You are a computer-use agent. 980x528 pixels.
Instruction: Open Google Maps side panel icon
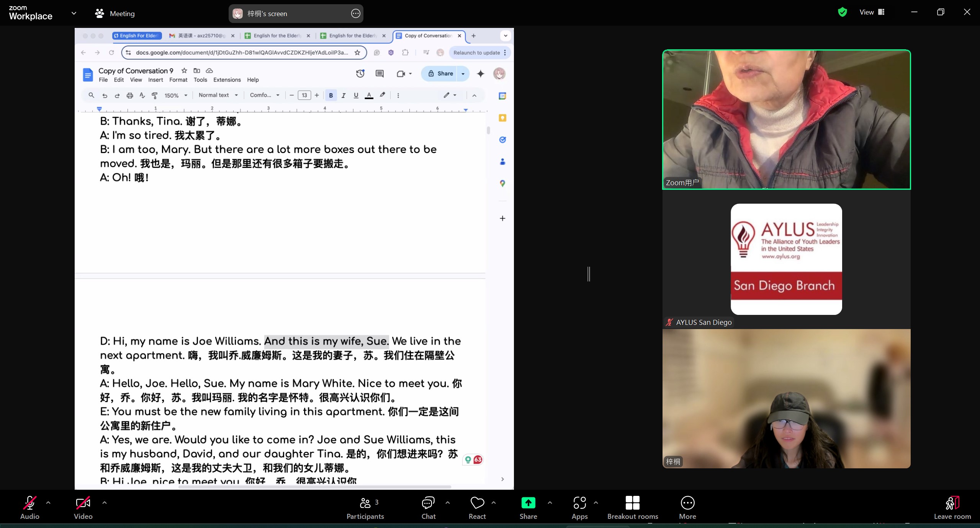tap(502, 183)
